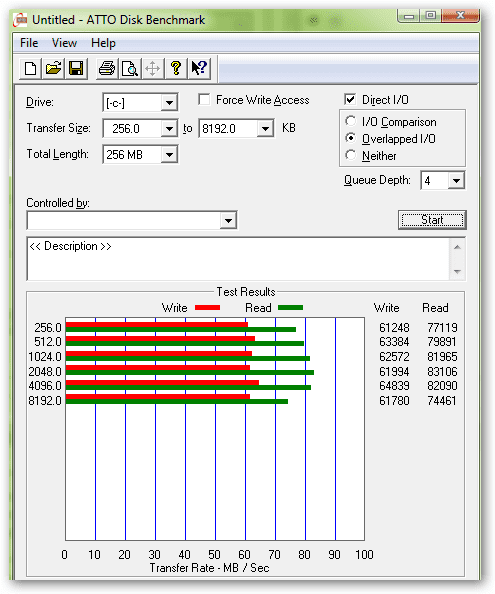Click read value 81965
The height and width of the screenshot is (594, 495).
pos(442,356)
